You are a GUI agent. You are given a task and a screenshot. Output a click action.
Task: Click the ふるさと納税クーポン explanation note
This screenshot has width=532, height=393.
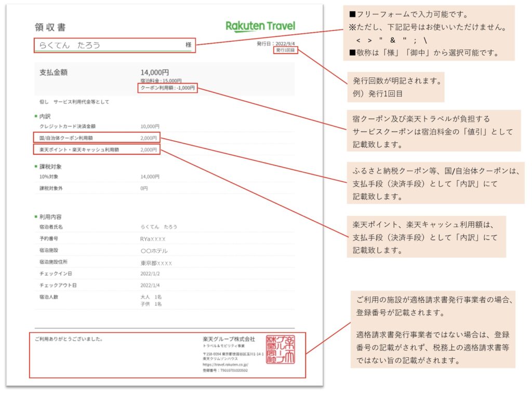pos(436,183)
